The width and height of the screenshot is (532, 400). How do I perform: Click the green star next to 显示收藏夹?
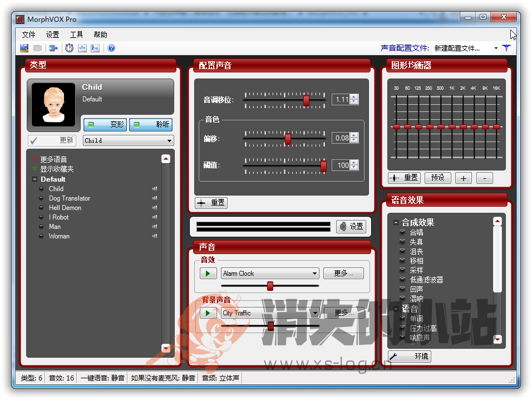point(35,168)
